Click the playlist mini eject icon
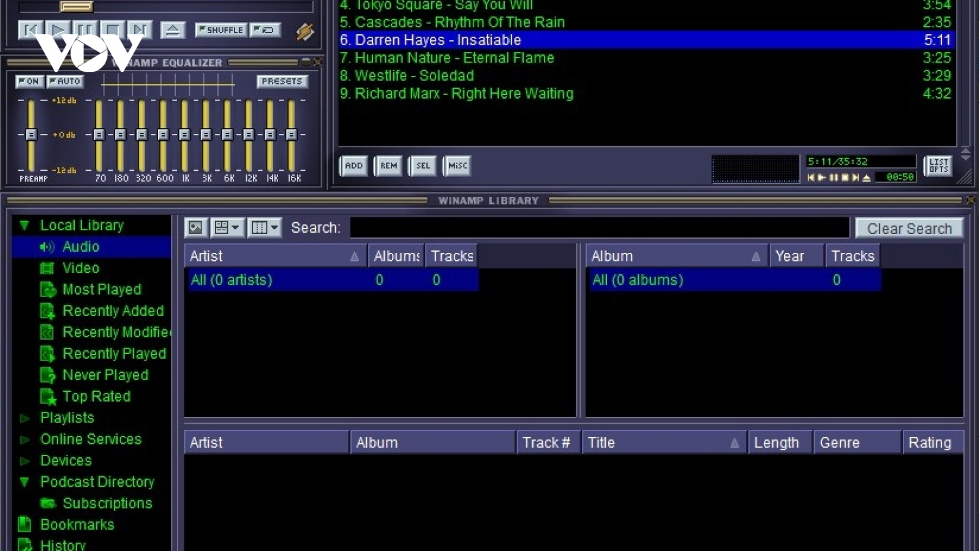Screen dimensions: 980x551 pyautogui.click(x=866, y=178)
